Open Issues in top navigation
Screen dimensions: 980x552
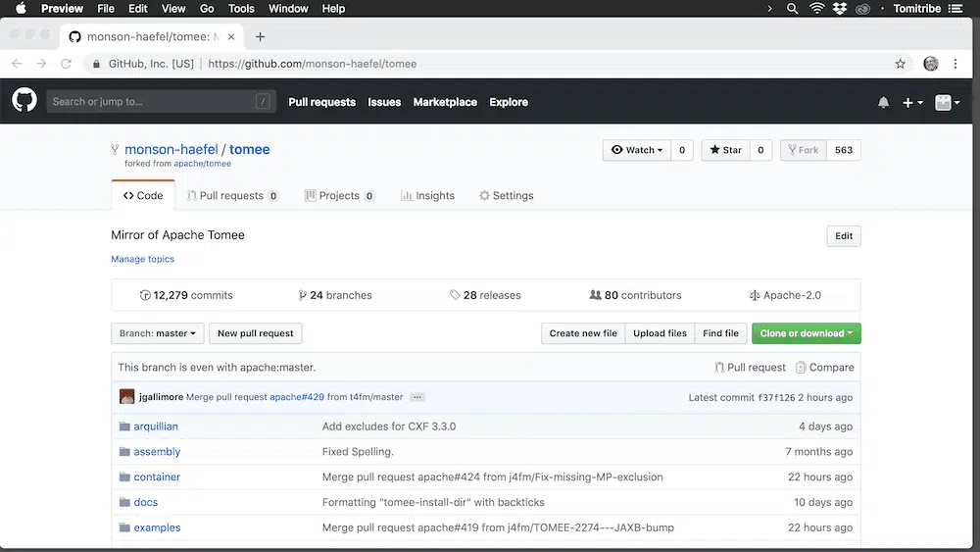[x=384, y=102]
